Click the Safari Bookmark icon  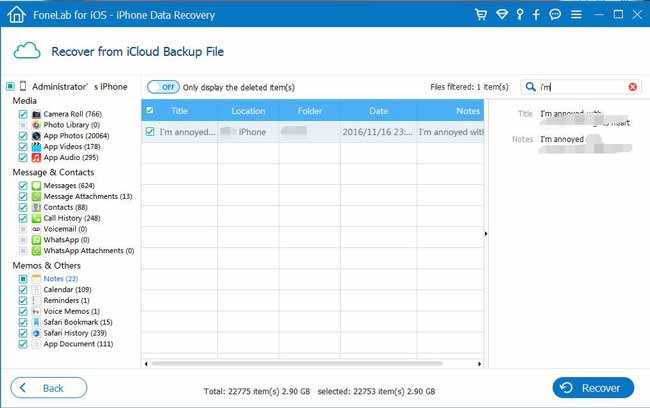click(x=36, y=322)
